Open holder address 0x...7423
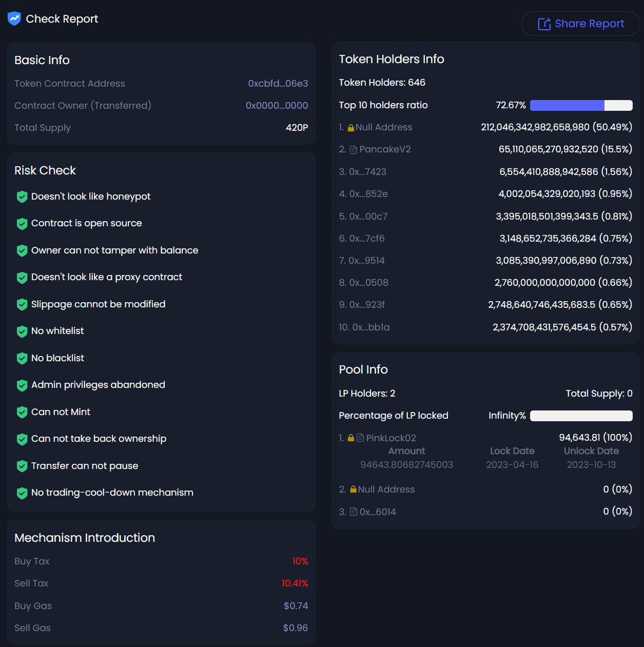Screen dimensions: 644x647 [x=367, y=172]
